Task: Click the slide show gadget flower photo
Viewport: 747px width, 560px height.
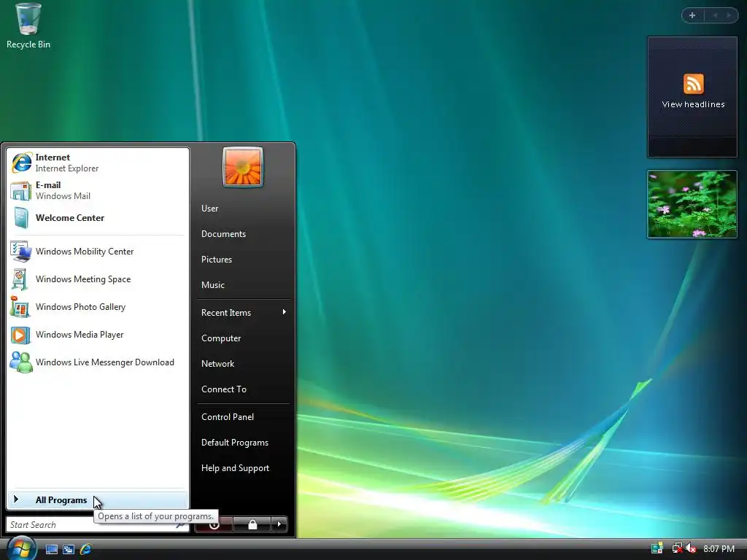Action: pos(692,204)
